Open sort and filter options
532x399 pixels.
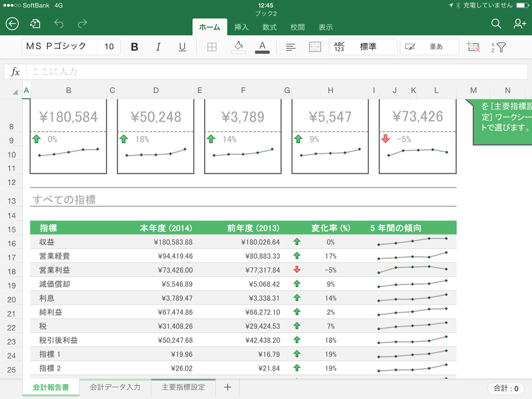(498, 47)
